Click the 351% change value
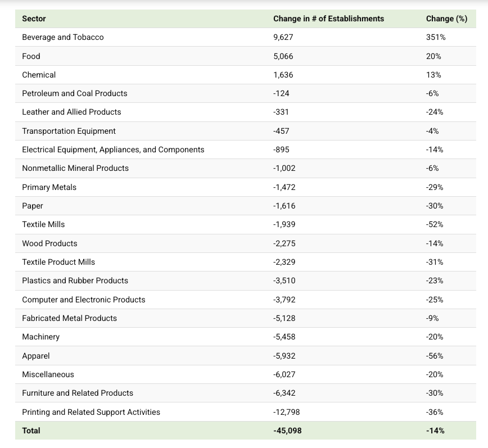 (x=436, y=37)
